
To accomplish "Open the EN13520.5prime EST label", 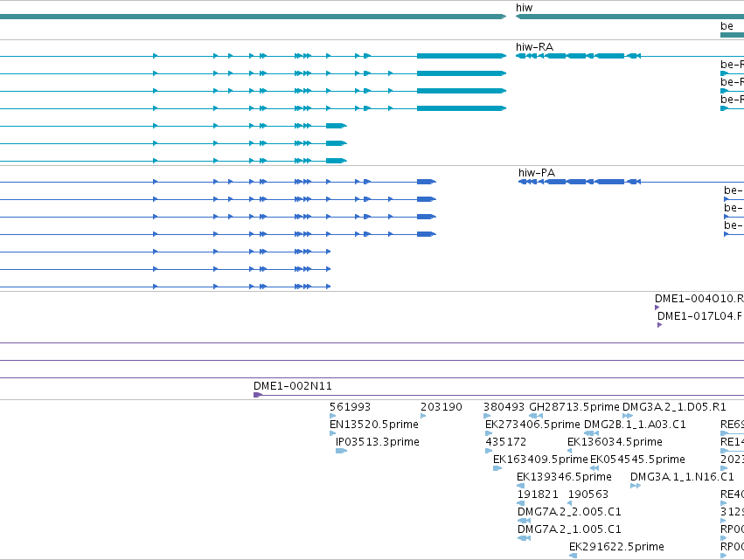I will [x=374, y=425].
